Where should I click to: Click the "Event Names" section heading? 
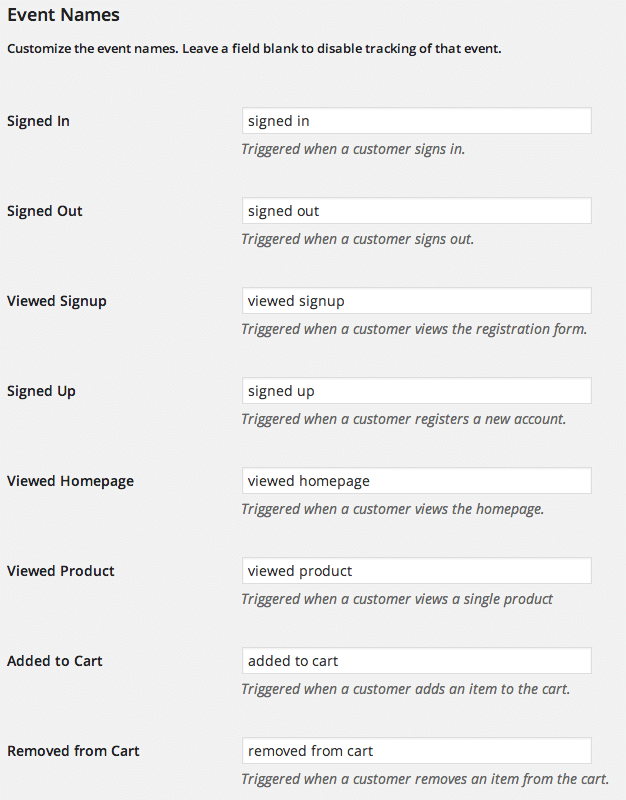tap(63, 15)
